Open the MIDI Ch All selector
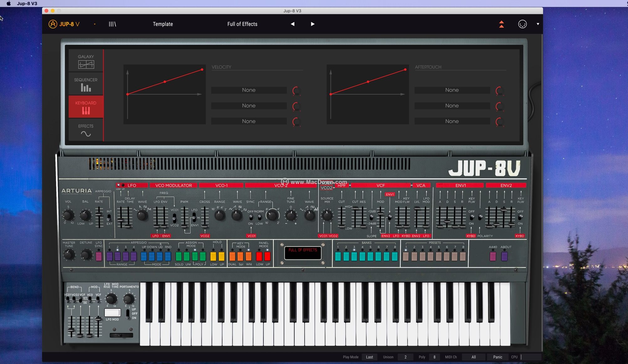The image size is (628, 364). coord(474,357)
